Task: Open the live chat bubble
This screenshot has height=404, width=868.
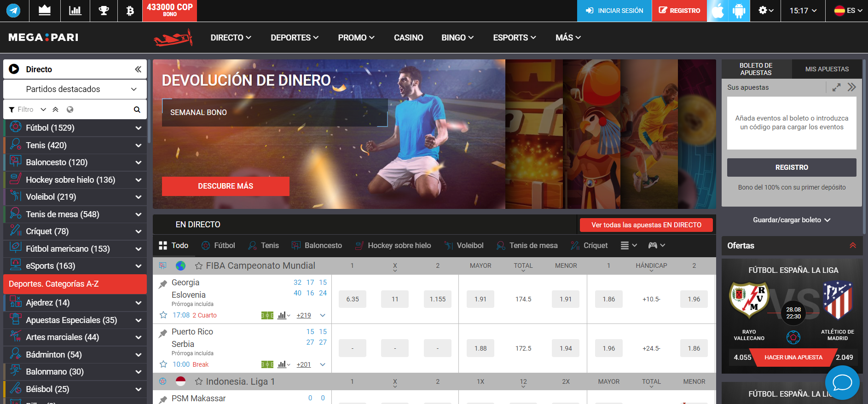Action: tap(842, 383)
